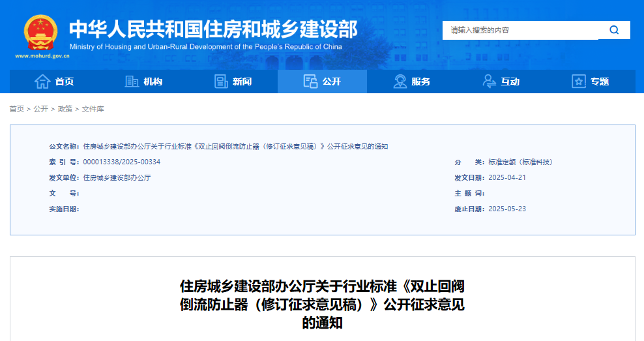Open the 服务 navigation tab
The height and width of the screenshot is (341, 644).
(x=412, y=82)
